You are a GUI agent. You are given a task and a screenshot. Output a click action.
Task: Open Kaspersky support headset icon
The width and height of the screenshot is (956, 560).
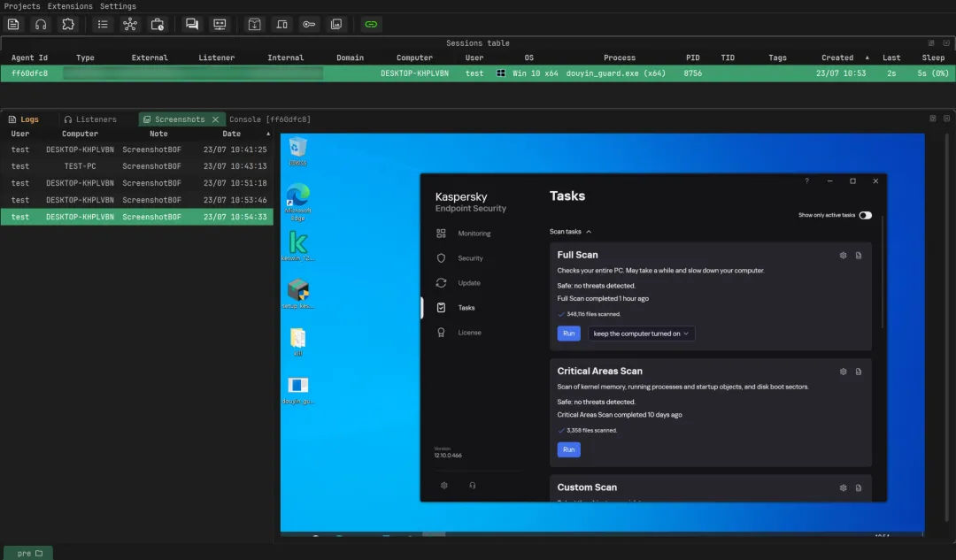pos(473,486)
